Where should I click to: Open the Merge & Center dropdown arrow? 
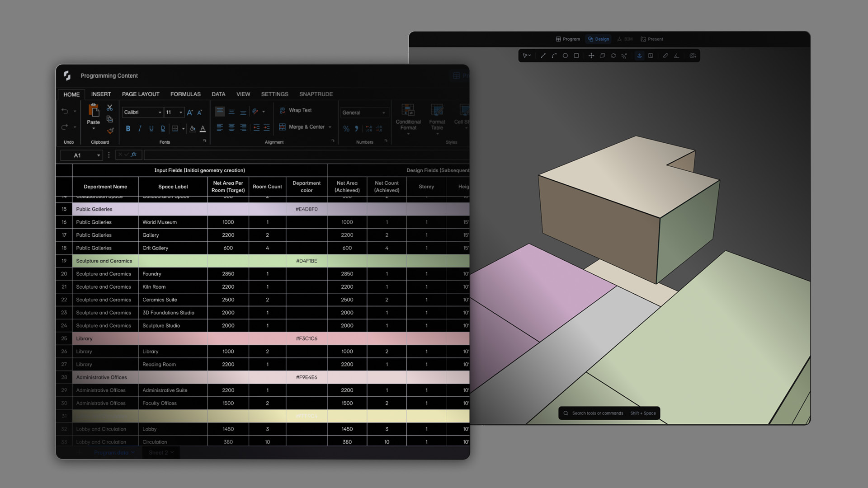pos(330,127)
